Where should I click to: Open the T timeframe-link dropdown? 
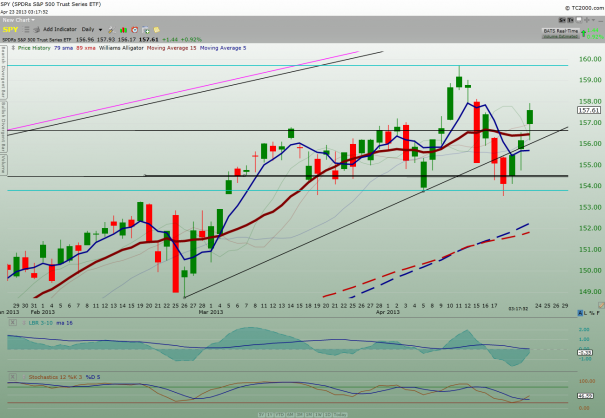point(570,20)
